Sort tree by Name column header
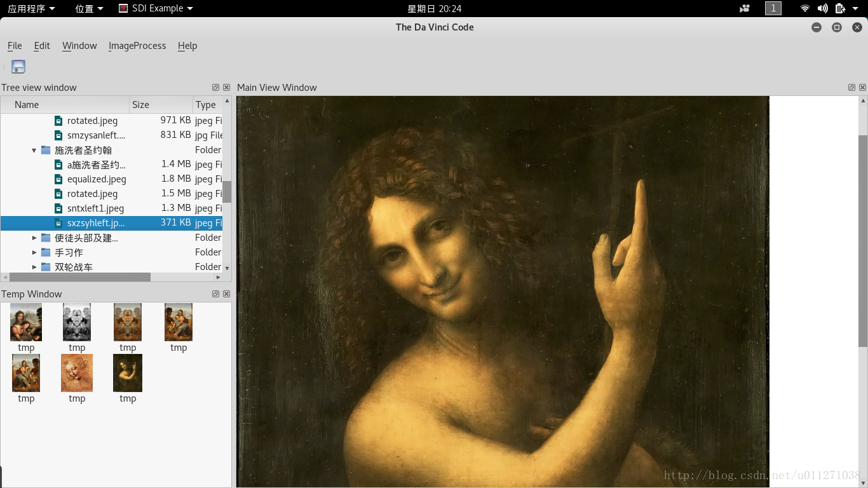Screen dimensions: 868x488 click(x=65, y=105)
